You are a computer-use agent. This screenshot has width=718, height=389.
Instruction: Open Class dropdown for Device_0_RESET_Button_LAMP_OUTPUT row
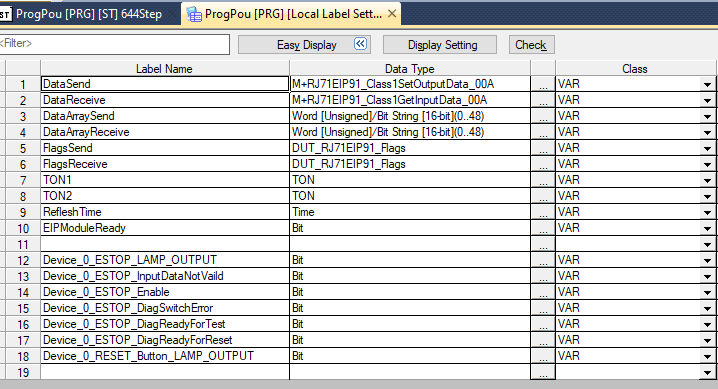[707, 357]
